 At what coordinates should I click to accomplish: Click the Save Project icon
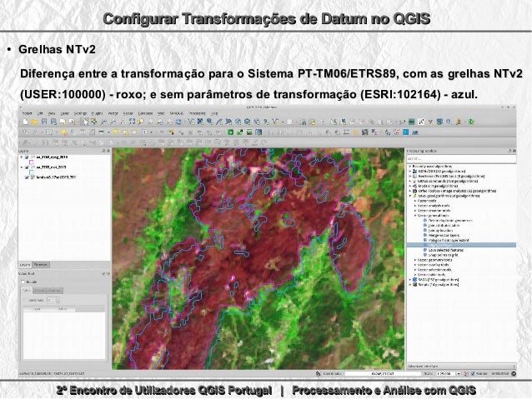(x=43, y=122)
